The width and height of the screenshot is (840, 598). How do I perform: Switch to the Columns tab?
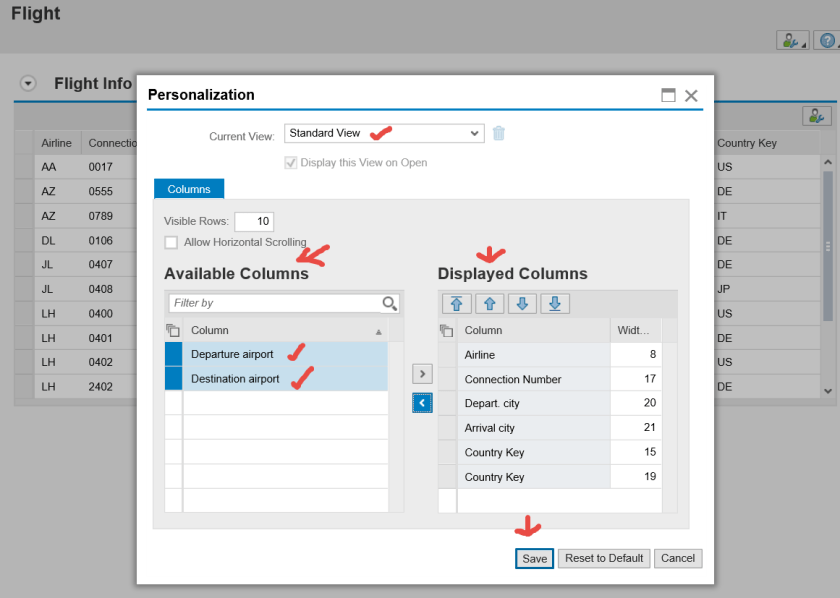[x=189, y=189]
